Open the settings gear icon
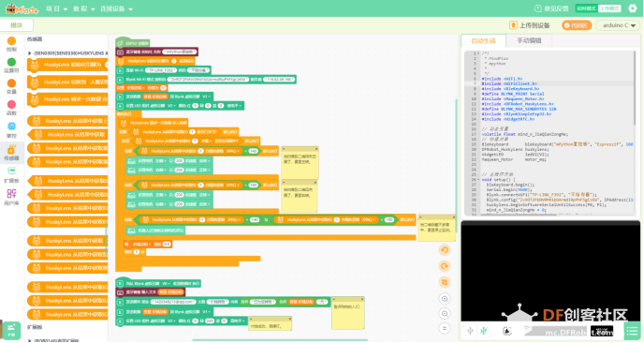The width and height of the screenshot is (644, 343). [x=633, y=8]
